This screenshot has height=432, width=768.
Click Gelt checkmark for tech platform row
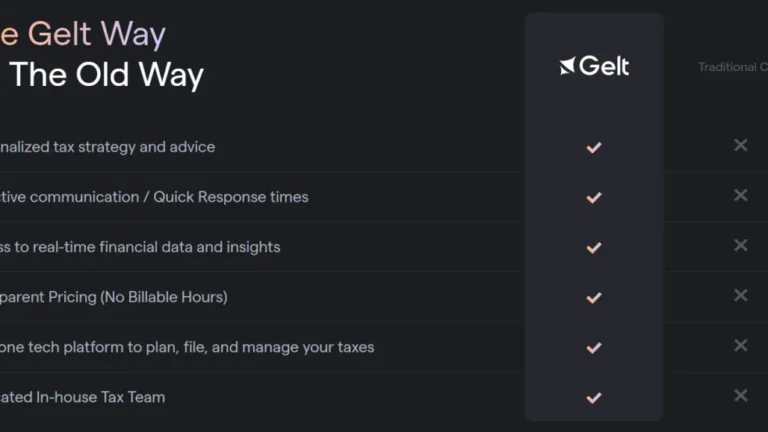pos(594,347)
